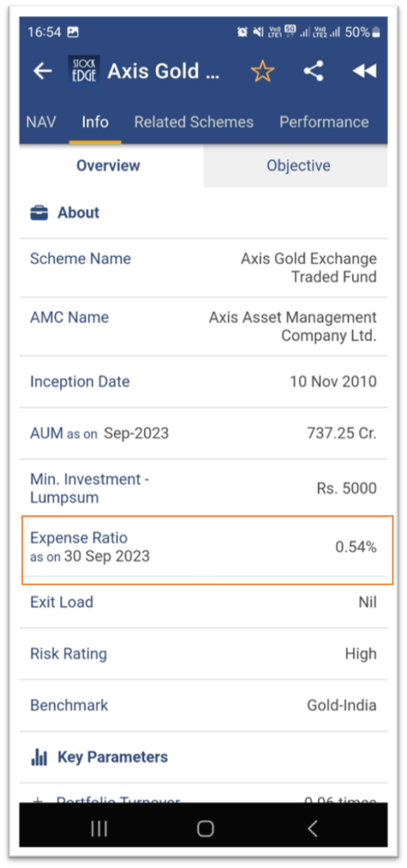
Task: Tap the About briefcase icon
Action: click(39, 213)
